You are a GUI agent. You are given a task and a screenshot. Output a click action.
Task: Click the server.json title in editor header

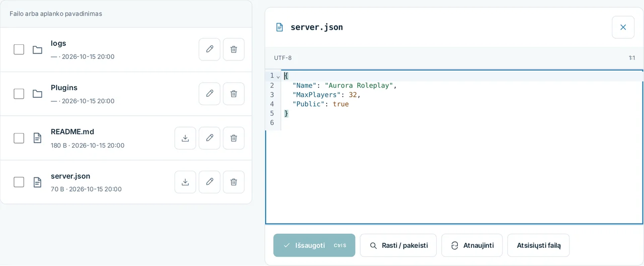point(316,27)
